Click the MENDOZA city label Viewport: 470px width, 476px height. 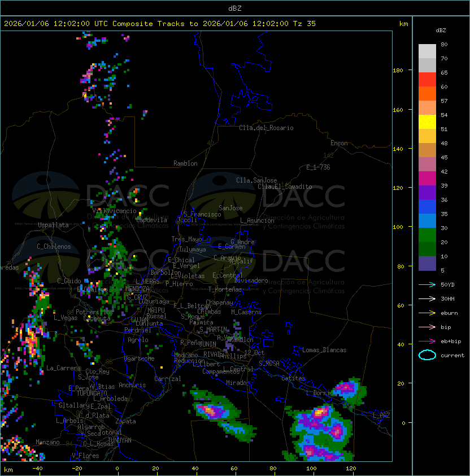137,288
